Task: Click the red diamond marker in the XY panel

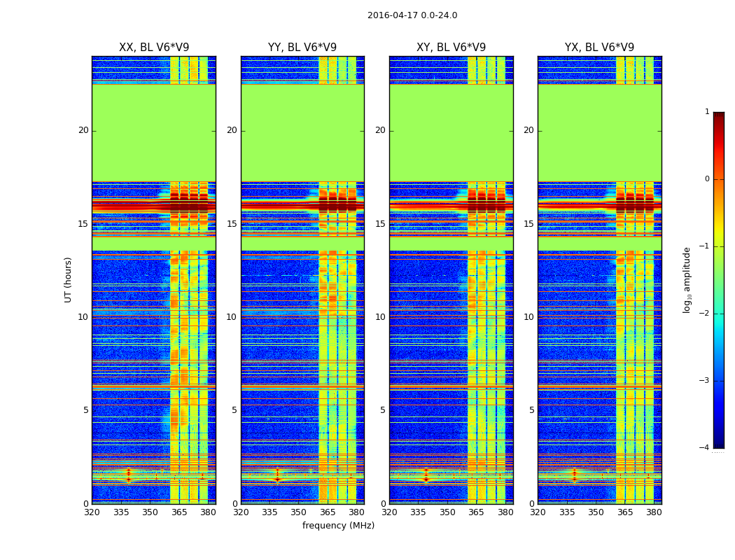Action: coord(426,475)
